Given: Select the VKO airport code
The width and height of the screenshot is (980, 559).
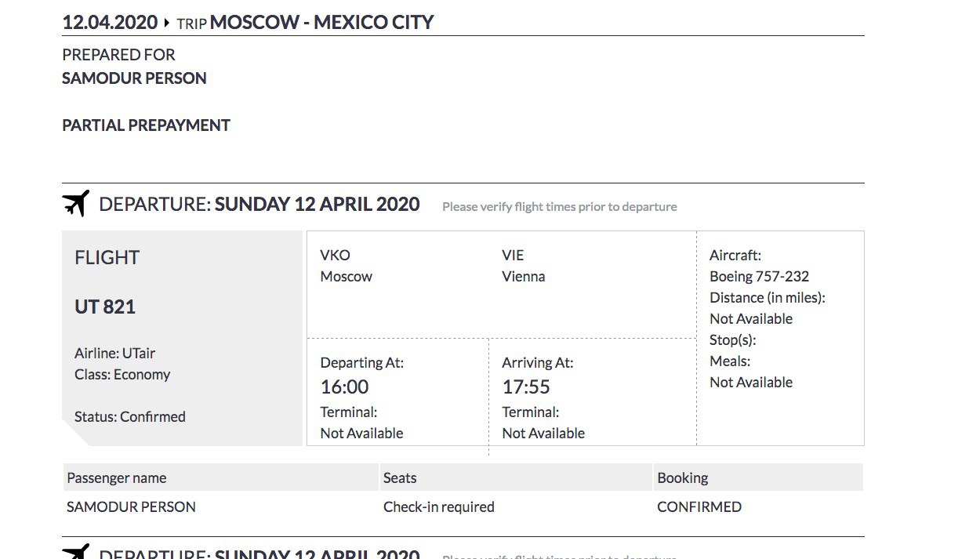Looking at the screenshot, I should pyautogui.click(x=335, y=256).
